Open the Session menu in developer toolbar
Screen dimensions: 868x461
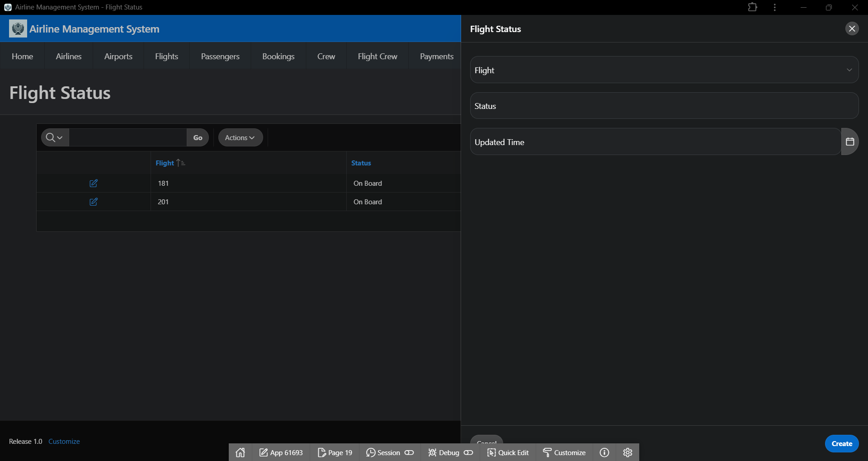[x=390, y=452]
